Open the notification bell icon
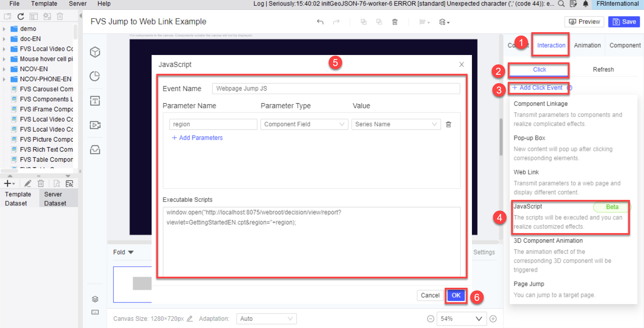This screenshot has width=644, height=328. point(585,4)
